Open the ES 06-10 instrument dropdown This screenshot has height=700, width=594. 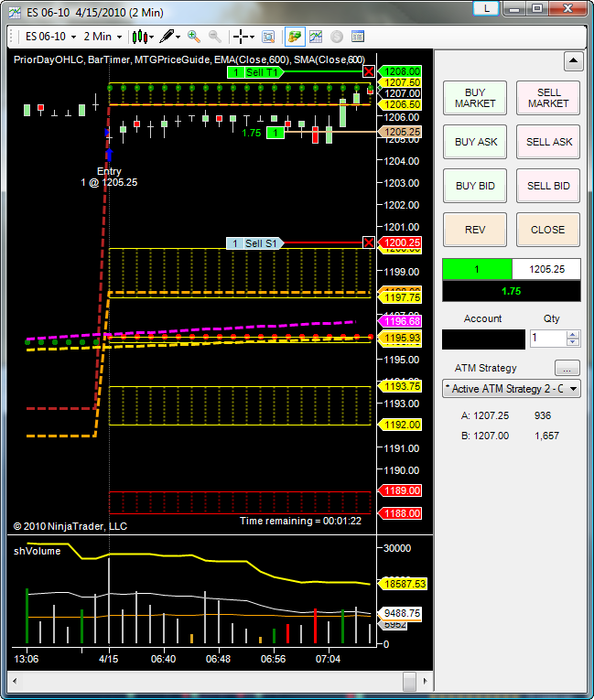(x=50, y=37)
